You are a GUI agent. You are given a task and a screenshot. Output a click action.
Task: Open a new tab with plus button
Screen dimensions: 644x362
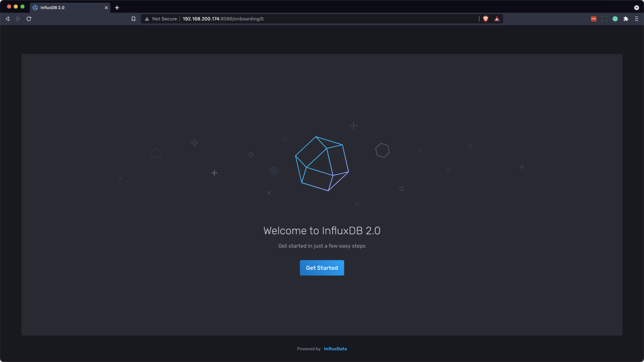tap(117, 8)
